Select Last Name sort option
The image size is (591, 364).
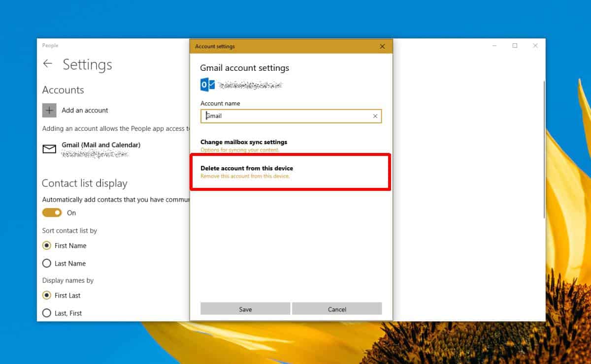(x=47, y=263)
